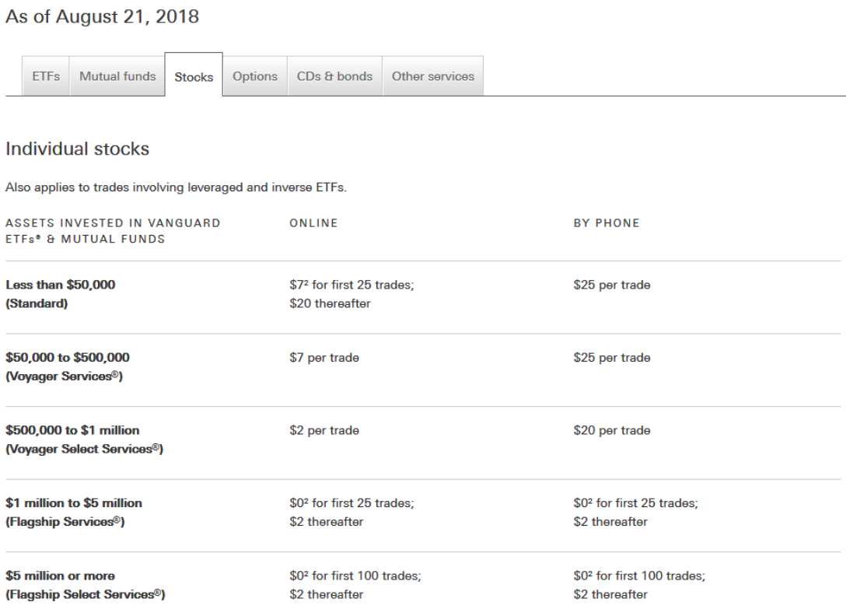Select the '$1 million to $5 million' Flagship label

pos(74,512)
